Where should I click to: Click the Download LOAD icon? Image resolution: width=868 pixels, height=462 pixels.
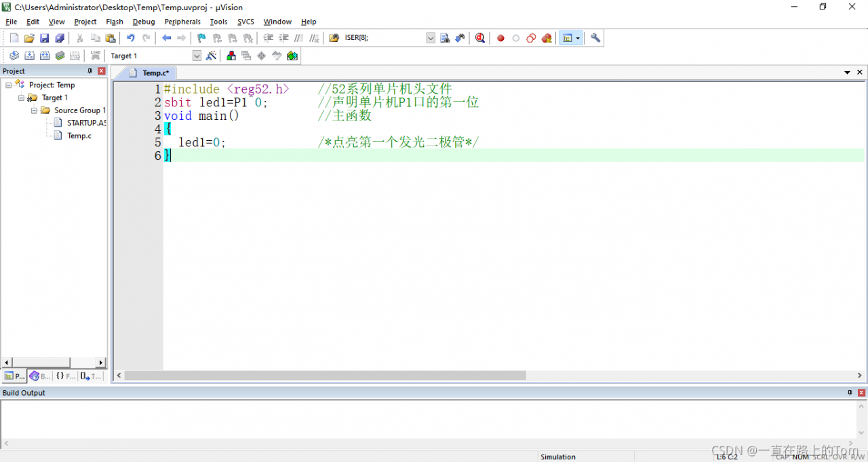coord(96,56)
